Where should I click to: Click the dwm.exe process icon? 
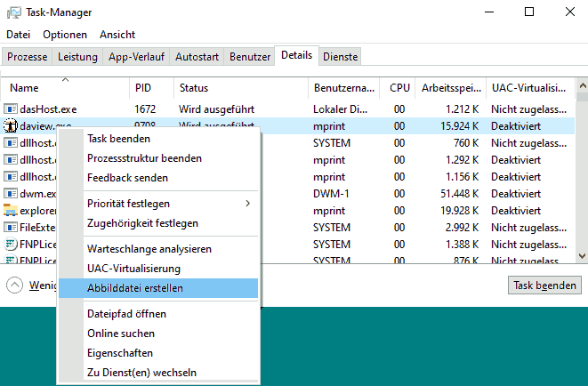click(11, 193)
